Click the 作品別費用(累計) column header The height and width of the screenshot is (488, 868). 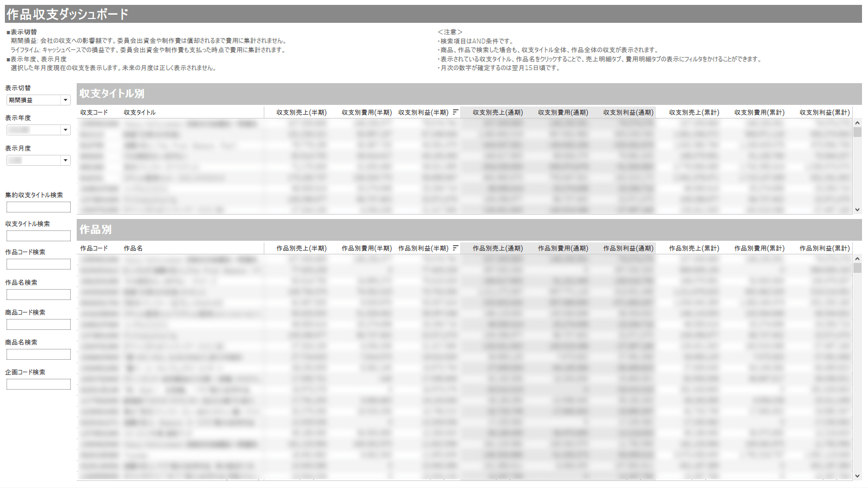click(x=759, y=248)
